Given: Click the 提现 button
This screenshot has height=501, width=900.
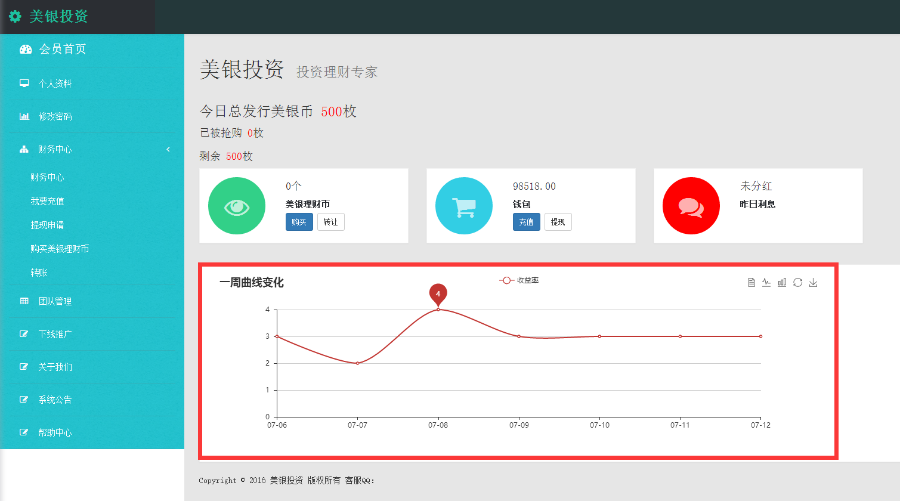Looking at the screenshot, I should (x=557, y=222).
